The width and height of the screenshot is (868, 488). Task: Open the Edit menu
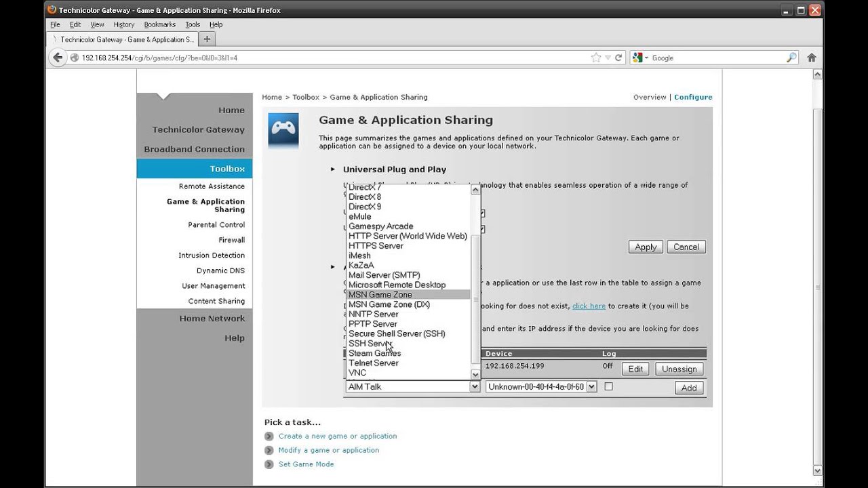click(75, 24)
